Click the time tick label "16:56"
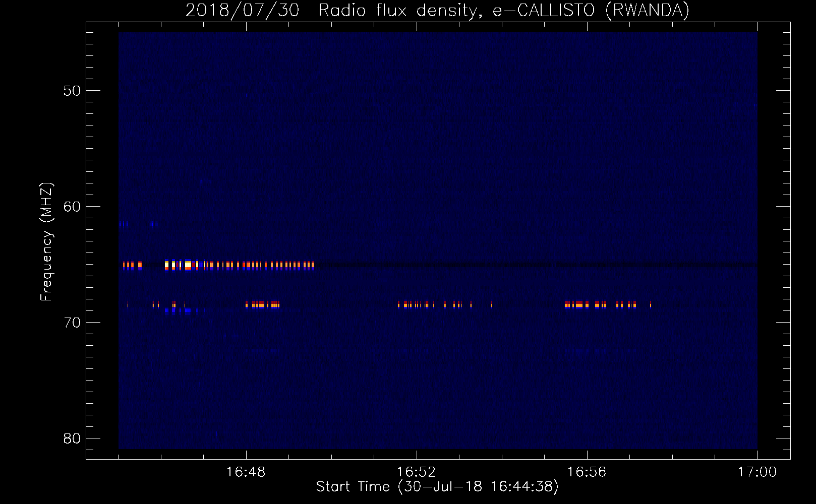Screen dimensions: 816x504 587,472
